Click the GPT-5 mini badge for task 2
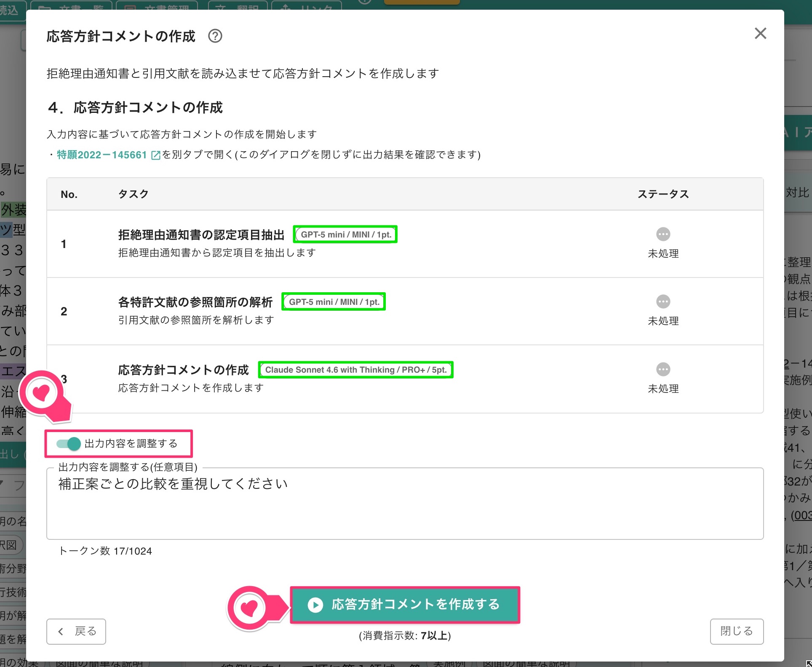 point(334,301)
